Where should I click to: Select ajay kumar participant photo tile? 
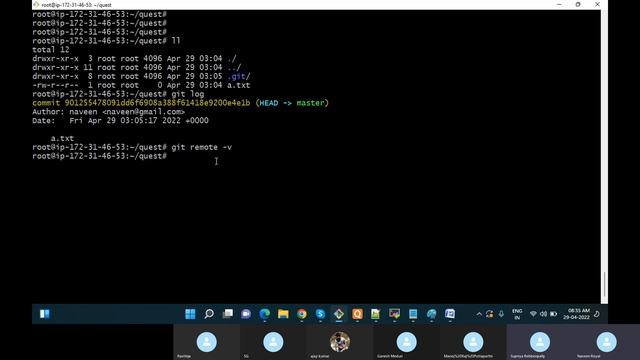click(340, 342)
